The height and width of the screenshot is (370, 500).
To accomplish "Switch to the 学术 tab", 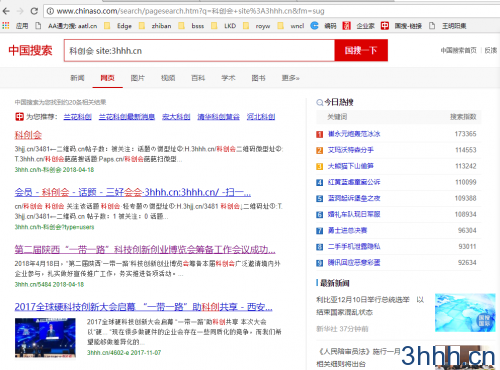I will pos(228,78).
